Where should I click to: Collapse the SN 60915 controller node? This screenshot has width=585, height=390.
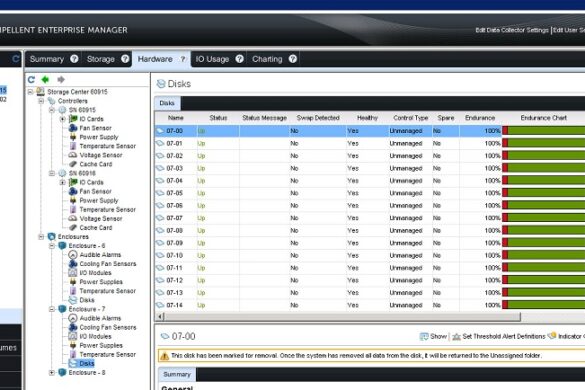point(52,110)
